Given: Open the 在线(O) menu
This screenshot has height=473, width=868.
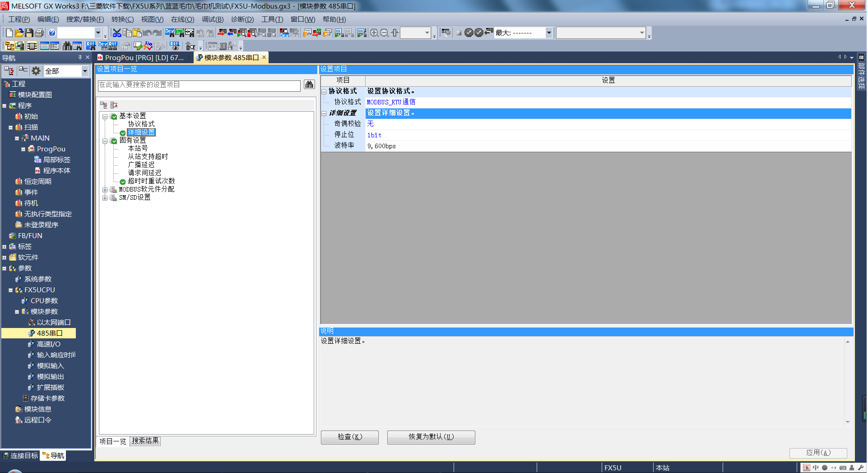Looking at the screenshot, I should pyautogui.click(x=182, y=19).
